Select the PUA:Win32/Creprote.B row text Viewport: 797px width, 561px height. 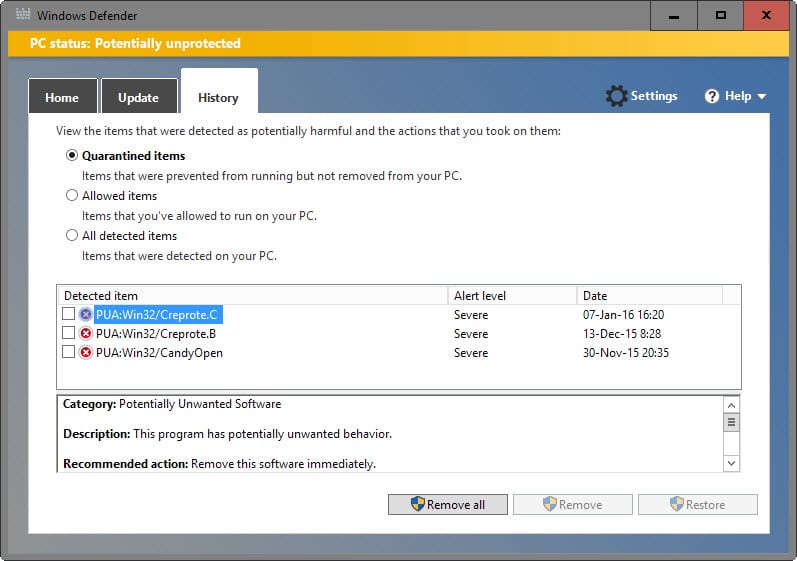click(x=156, y=334)
